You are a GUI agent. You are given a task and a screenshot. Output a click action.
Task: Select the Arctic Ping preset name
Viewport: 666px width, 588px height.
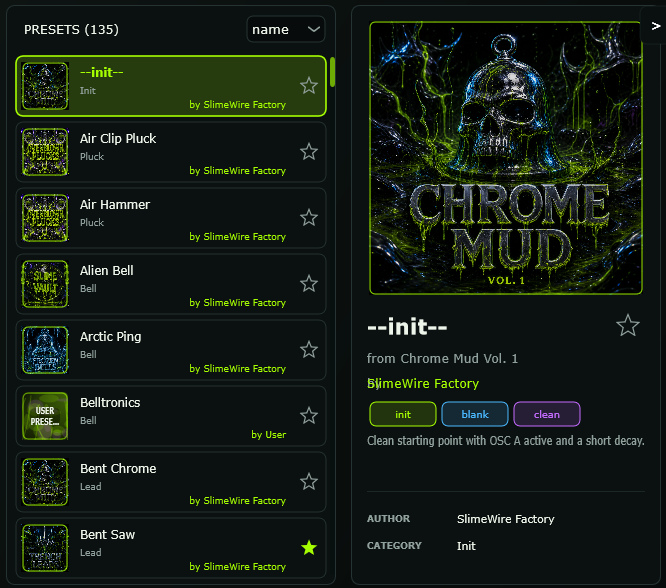[110, 336]
